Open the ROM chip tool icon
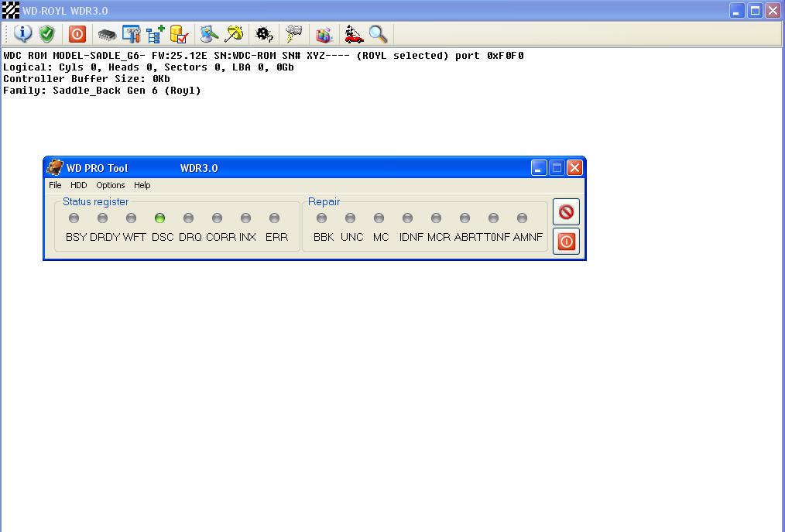 [x=107, y=35]
